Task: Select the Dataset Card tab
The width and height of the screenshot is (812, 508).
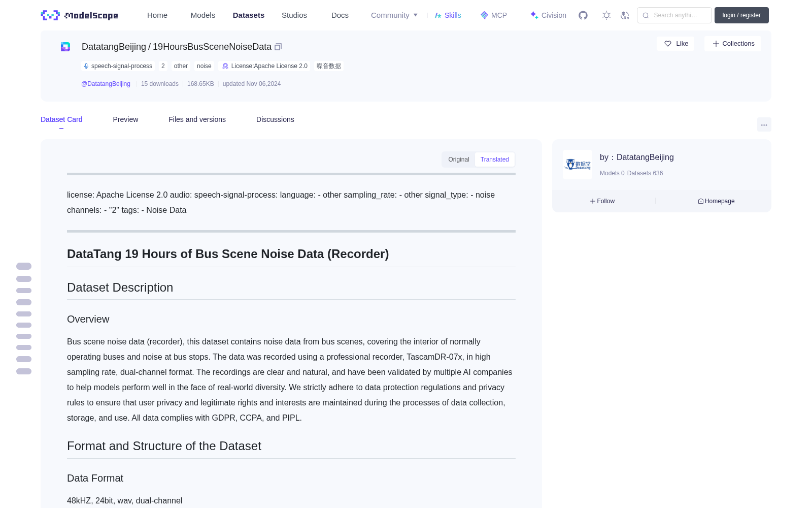Action: click(61, 119)
